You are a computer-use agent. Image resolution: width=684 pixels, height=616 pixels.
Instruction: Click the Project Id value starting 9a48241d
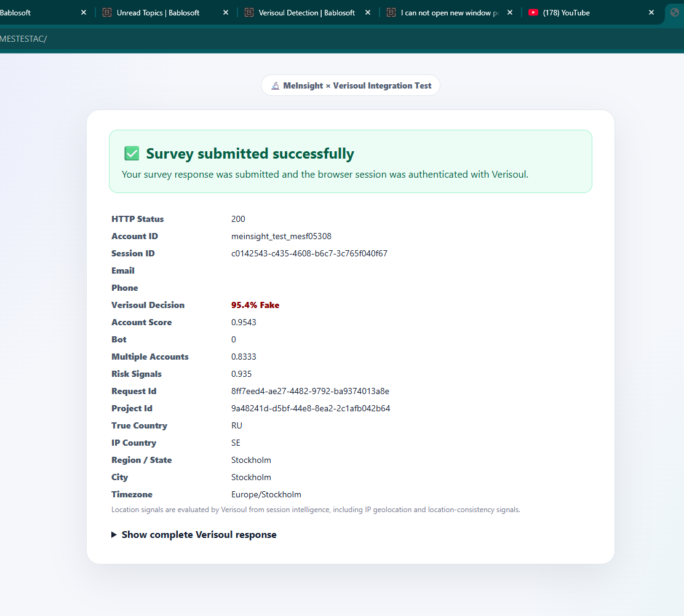click(x=311, y=408)
